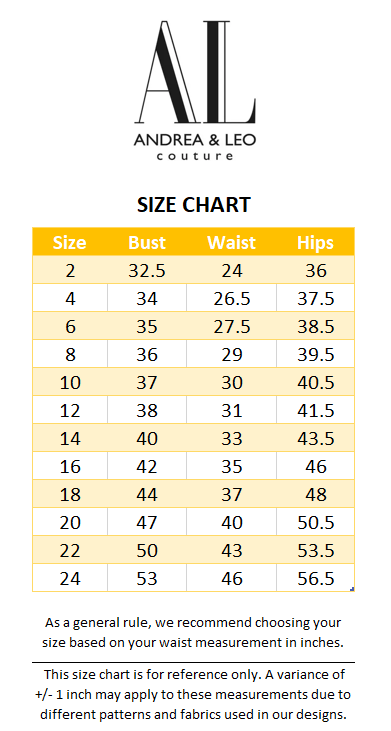
Task: Select the Waist column header
Action: point(232,242)
